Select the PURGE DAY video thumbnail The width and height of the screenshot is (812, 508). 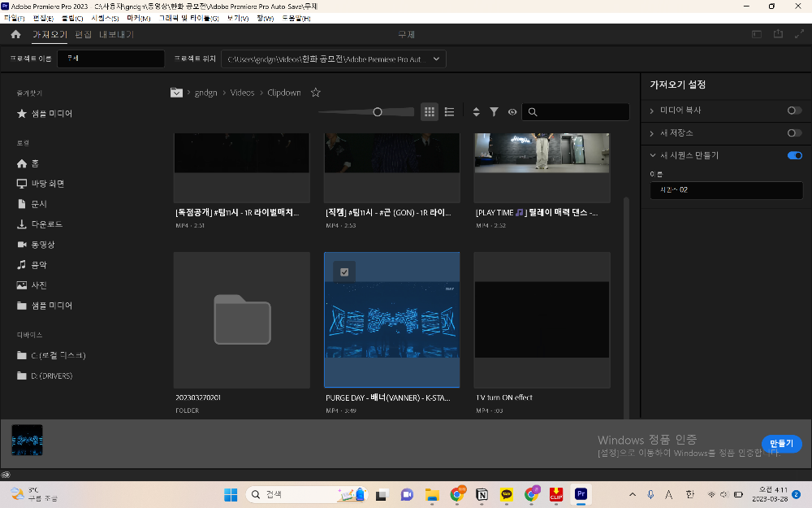tap(392, 319)
